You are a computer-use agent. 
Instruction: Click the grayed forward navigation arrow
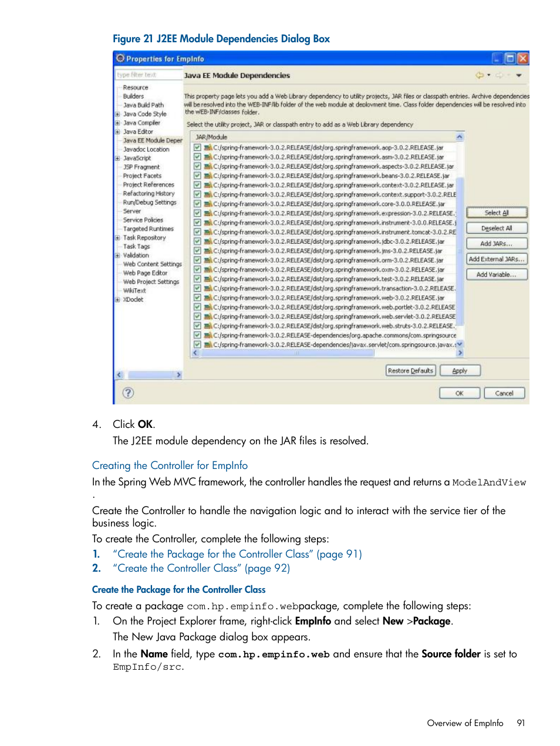(499, 75)
